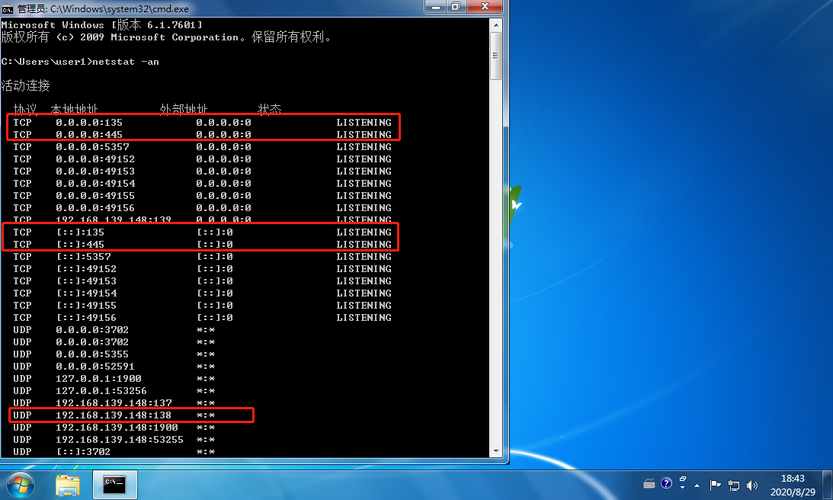Image resolution: width=833 pixels, height=500 pixels.
Task: Click UDP address 127.0.0.1:53256
Action: click(101, 391)
